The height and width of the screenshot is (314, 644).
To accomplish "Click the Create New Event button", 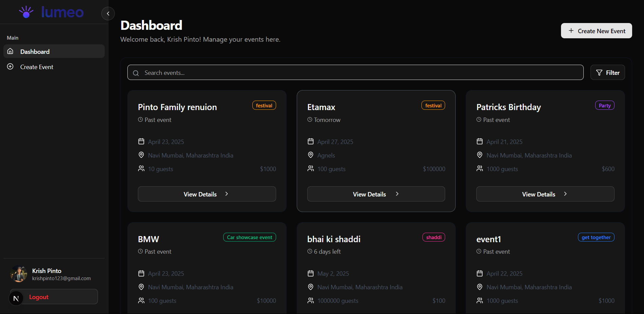I will (x=596, y=30).
